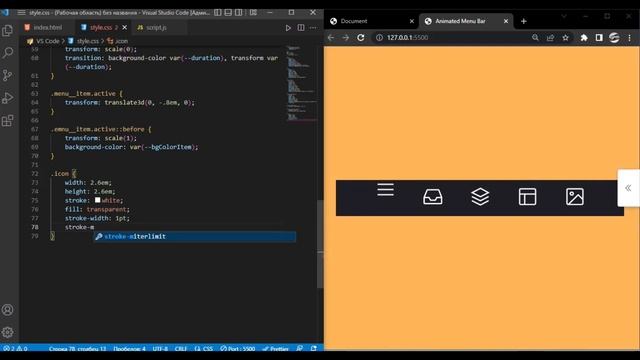Open the notifications bell in status bar
This screenshot has width=640, height=360.
pyautogui.click(x=313, y=349)
